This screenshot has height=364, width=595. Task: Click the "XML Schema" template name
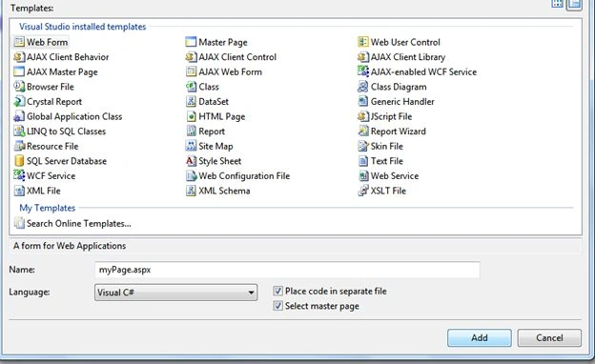[224, 191]
